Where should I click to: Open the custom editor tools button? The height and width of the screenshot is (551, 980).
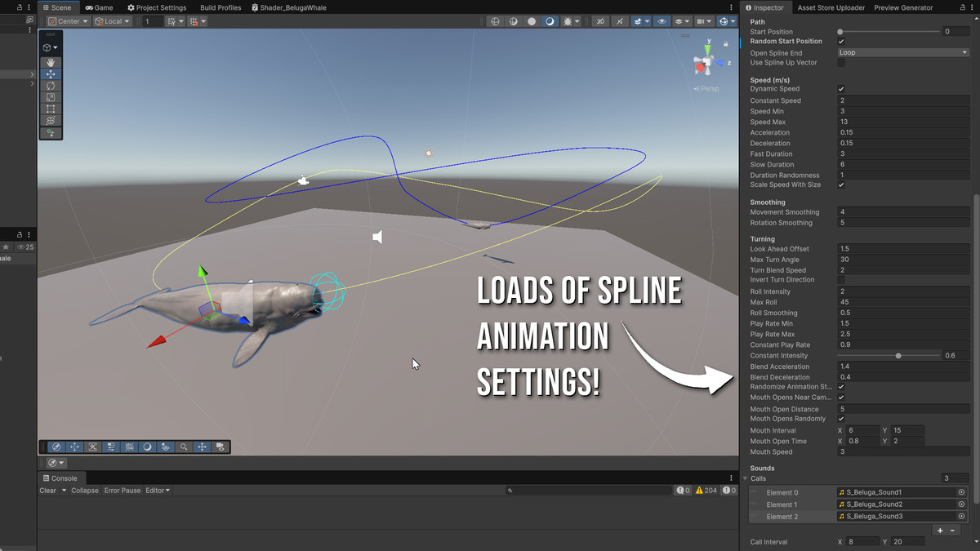51,133
